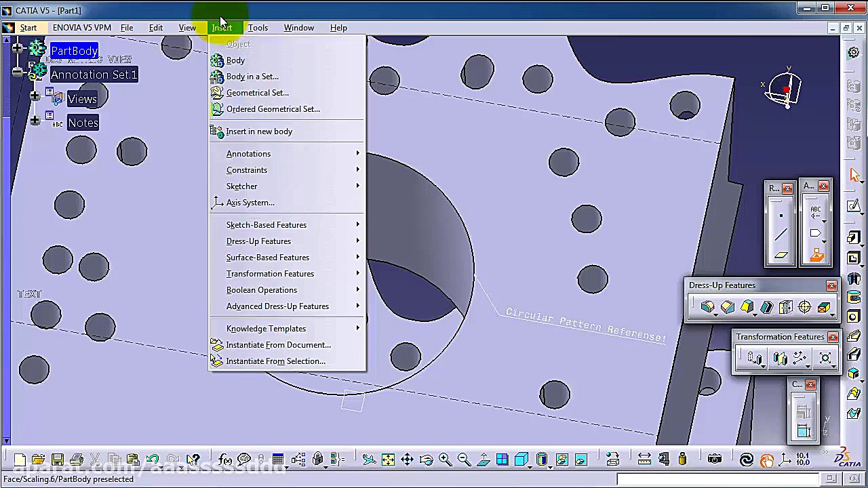Open the Tools menu
Image resolution: width=868 pixels, height=488 pixels.
[x=258, y=28]
